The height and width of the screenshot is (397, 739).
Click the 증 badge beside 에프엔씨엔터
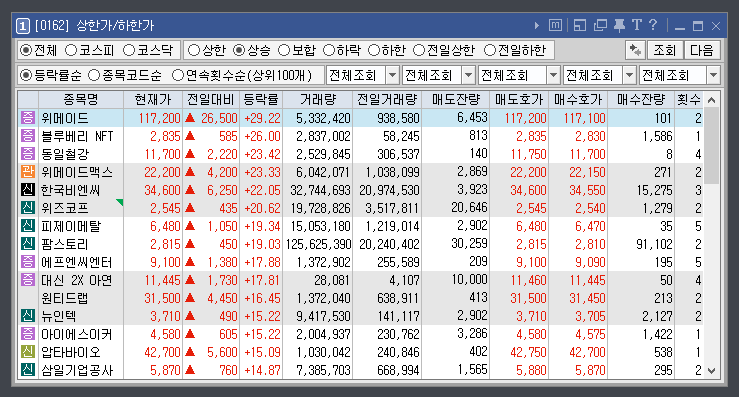pos(28,262)
